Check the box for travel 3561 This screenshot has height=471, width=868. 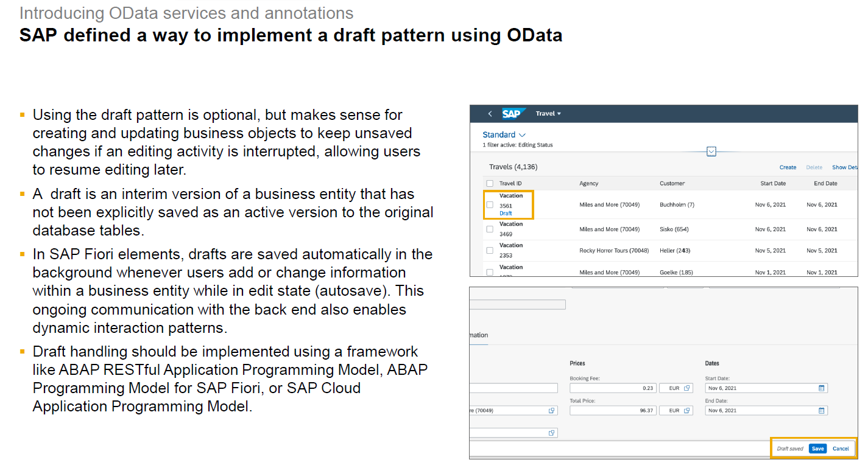(x=490, y=205)
